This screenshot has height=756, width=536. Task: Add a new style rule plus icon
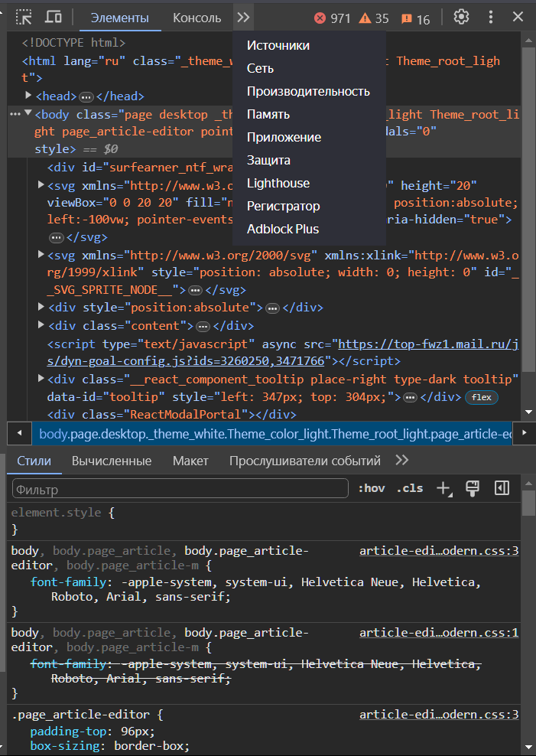coord(443,488)
